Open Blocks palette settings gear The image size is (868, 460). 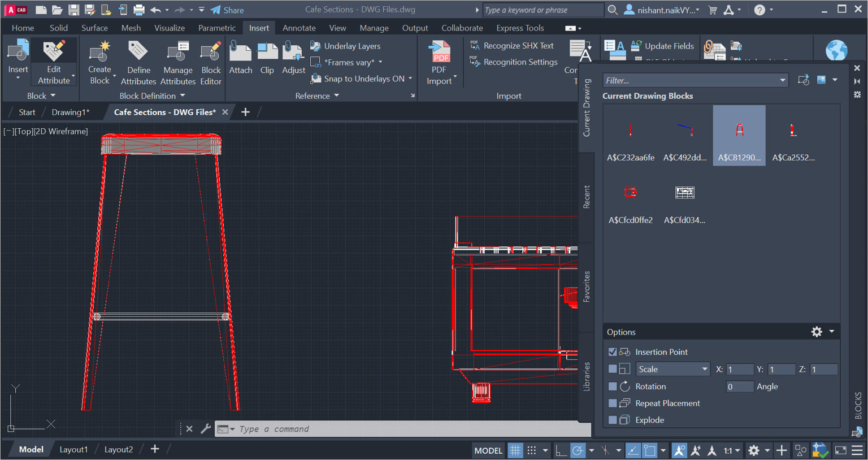click(x=817, y=332)
